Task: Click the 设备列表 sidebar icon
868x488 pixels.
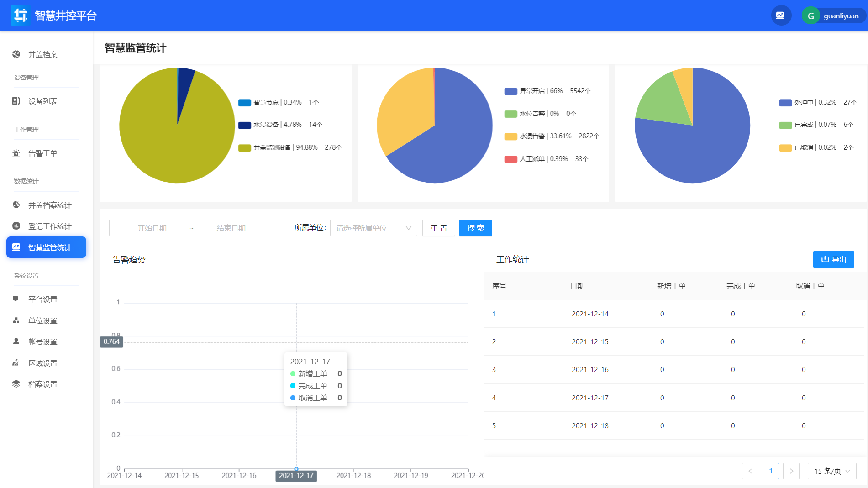Action: click(x=16, y=101)
